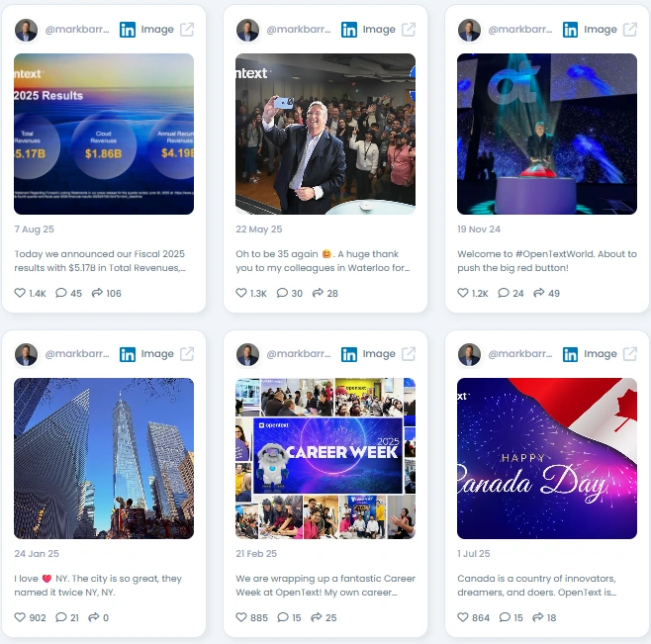Open post text 'Oh to be 35 again'
The image size is (651, 644).
pyautogui.click(x=277, y=253)
